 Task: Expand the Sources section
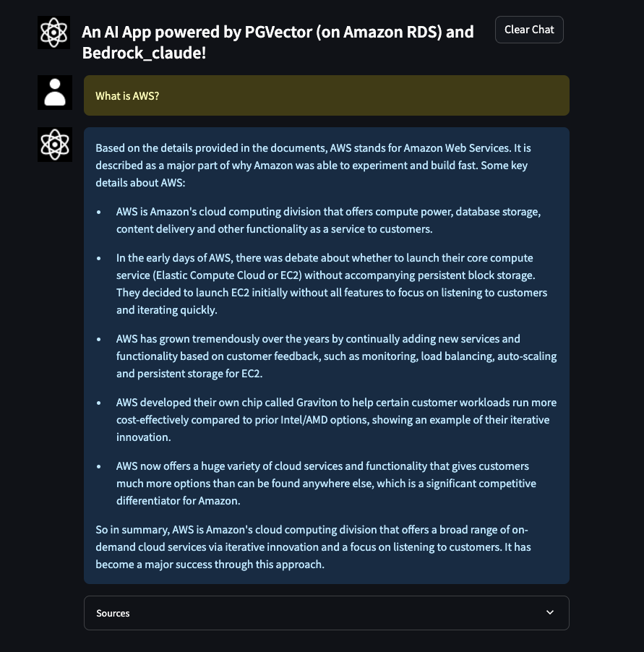point(327,613)
